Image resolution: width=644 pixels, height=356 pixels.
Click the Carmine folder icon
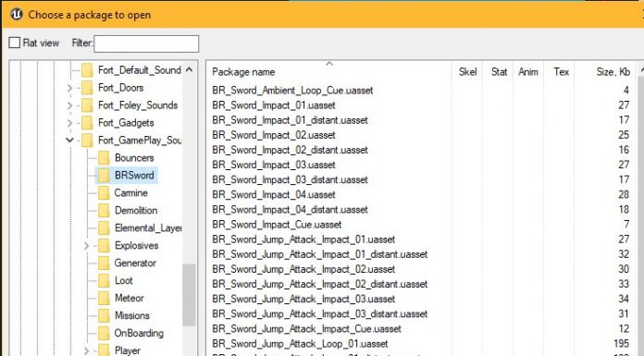pos(104,193)
